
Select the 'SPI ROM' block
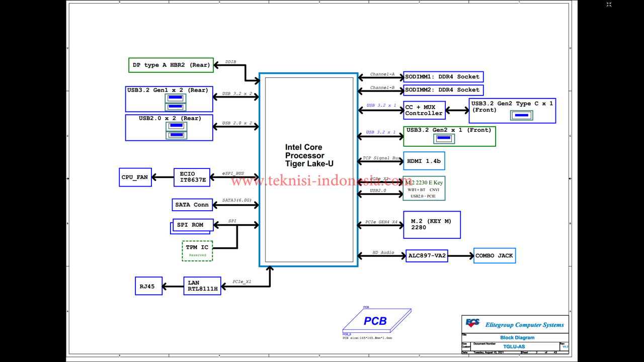193,225
